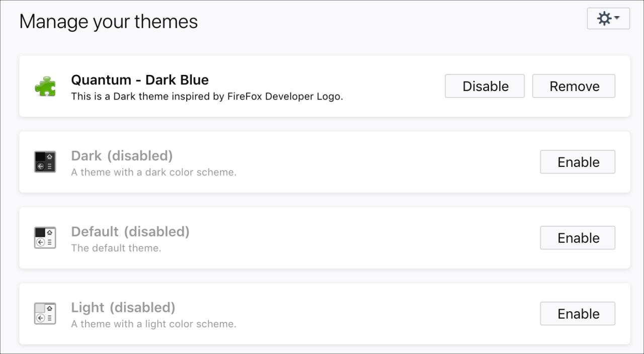Disable the Quantum - Dark Blue theme

coord(485,86)
